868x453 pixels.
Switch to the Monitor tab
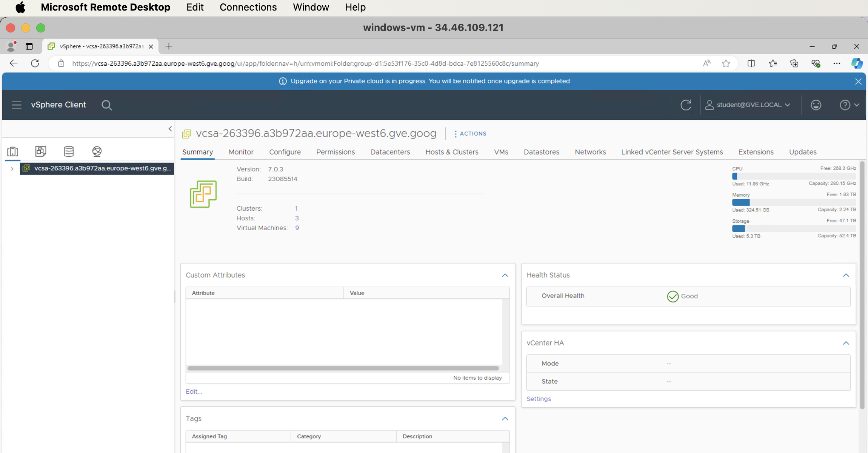pos(241,152)
